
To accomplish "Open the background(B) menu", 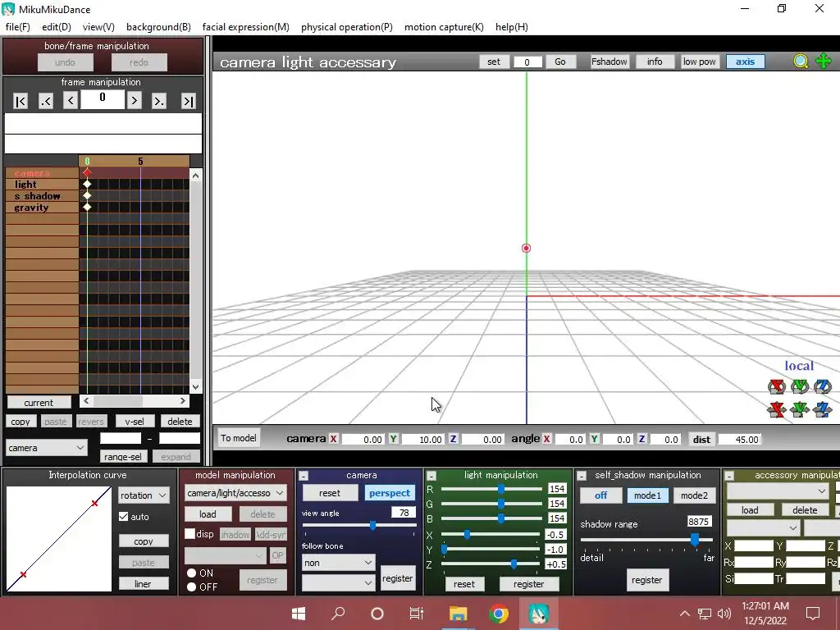I will [x=158, y=27].
